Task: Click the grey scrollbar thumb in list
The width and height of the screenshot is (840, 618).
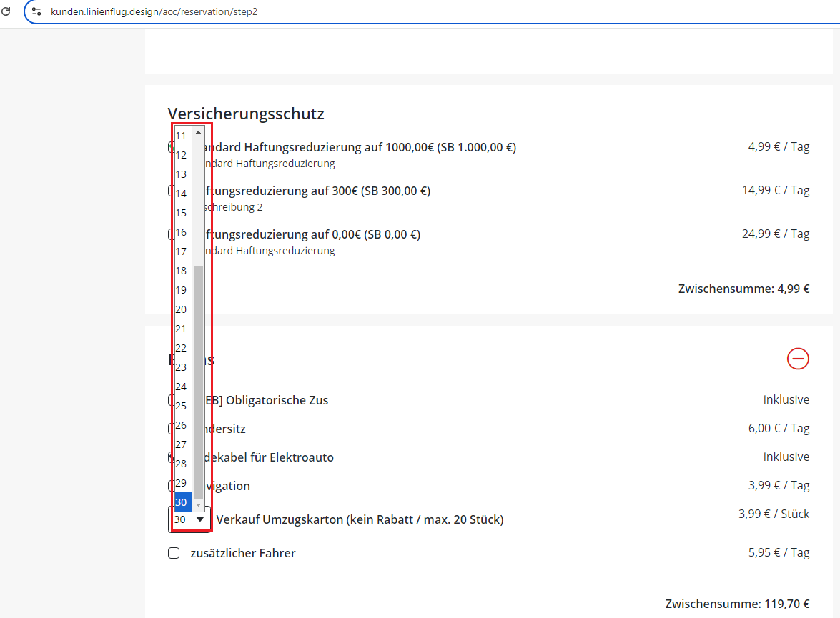Action: click(199, 379)
